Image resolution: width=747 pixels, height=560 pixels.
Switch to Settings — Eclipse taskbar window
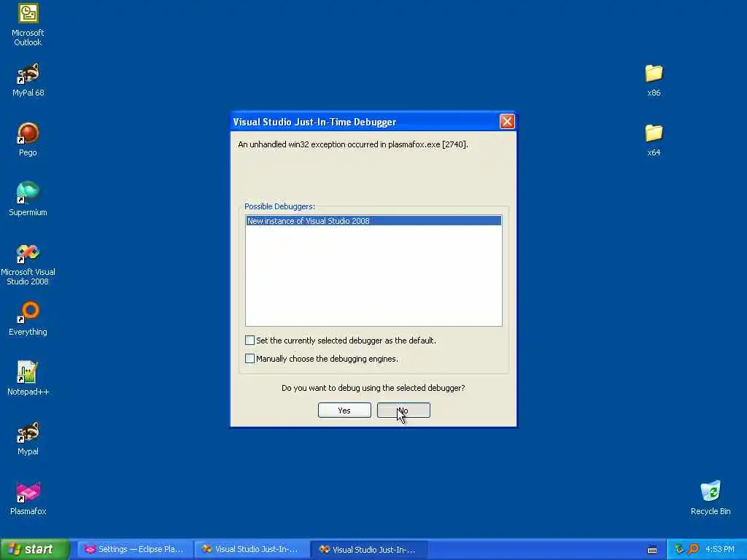[134, 550]
